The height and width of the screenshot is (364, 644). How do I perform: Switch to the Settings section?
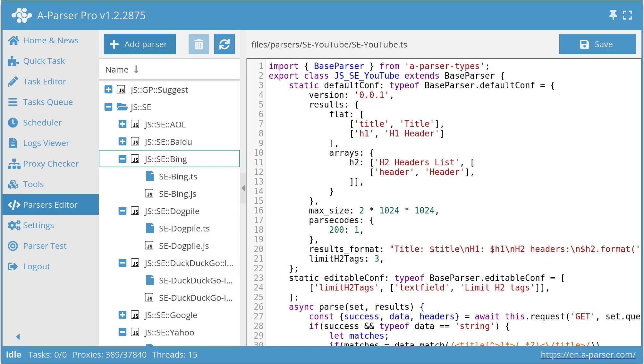38,225
